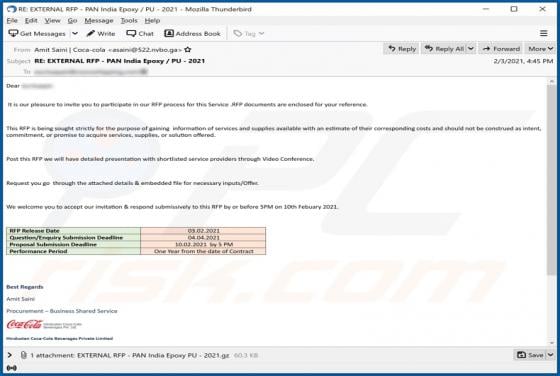Click the message body vertical scrollbar
560x376 pixels.
click(x=551, y=180)
